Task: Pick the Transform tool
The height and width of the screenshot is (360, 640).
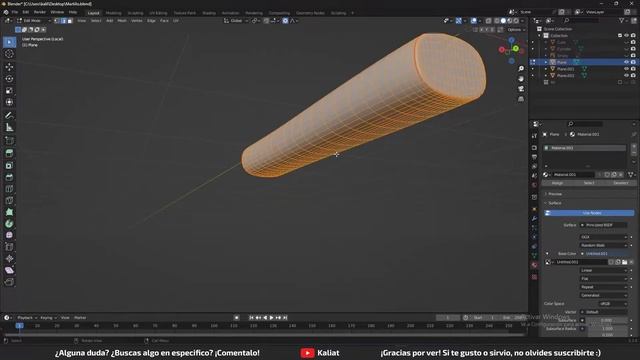Action: point(9,102)
